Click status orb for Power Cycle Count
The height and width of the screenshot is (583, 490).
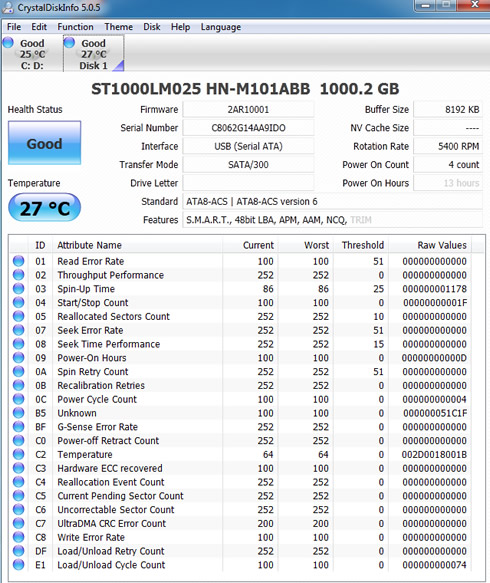(18, 399)
